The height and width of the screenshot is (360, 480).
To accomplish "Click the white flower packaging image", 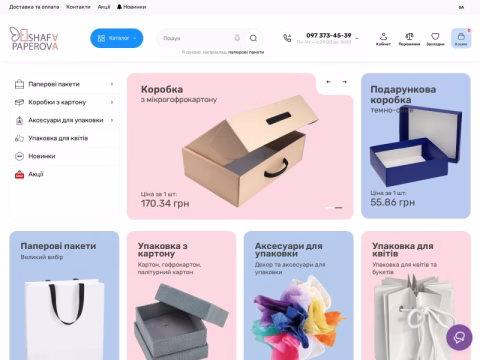I will pos(415,317).
